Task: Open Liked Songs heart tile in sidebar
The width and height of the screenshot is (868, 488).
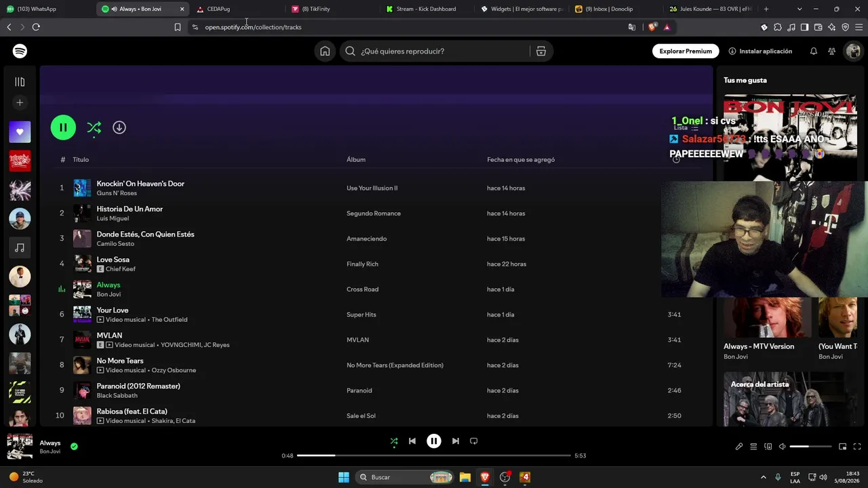Action: (20, 132)
